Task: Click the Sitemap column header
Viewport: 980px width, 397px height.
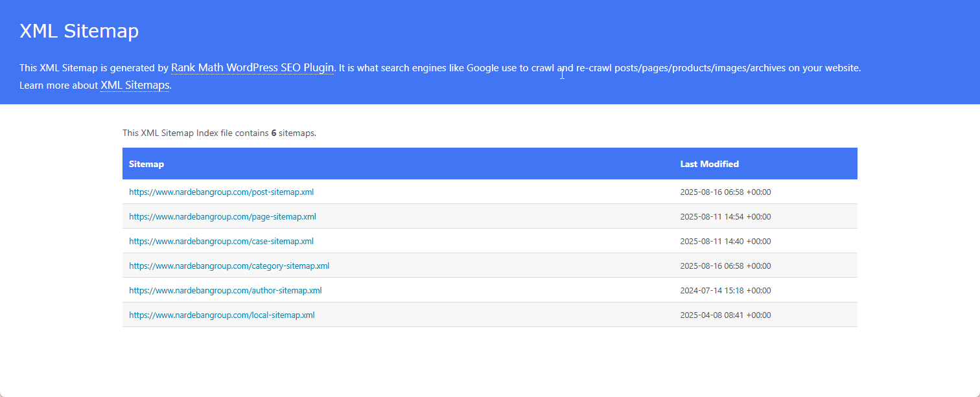Action: [x=146, y=164]
